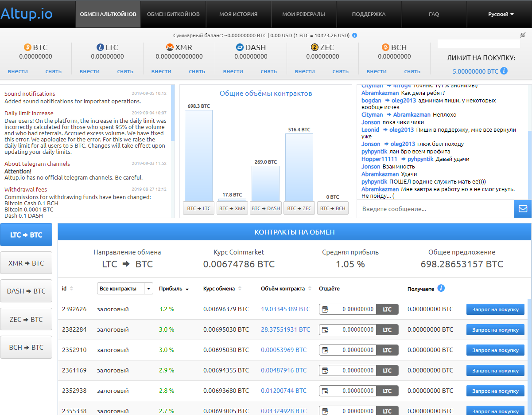This screenshot has width=532, height=415.
Task: Send chat message with envelope button
Action: 523,209
